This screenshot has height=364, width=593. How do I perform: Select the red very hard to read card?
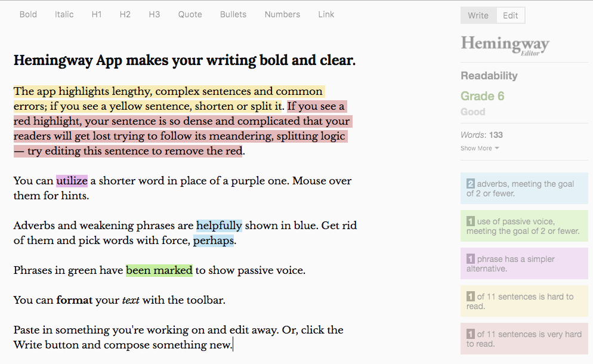click(x=524, y=339)
